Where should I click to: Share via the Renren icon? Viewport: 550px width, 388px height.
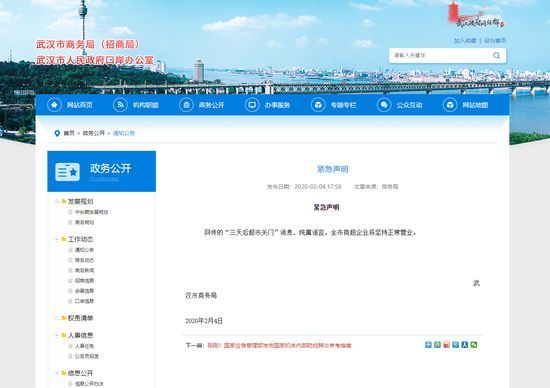[464, 345]
